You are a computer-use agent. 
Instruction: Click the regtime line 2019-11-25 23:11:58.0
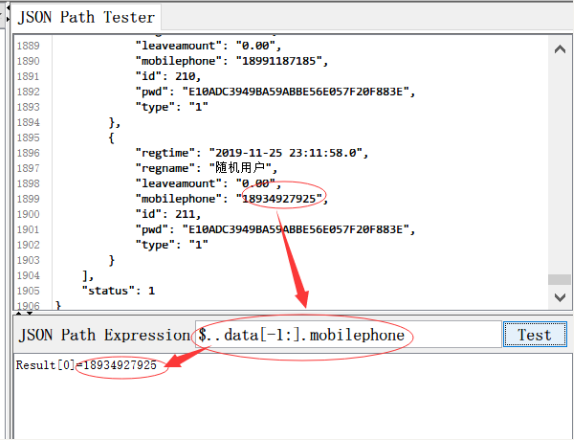252,153
